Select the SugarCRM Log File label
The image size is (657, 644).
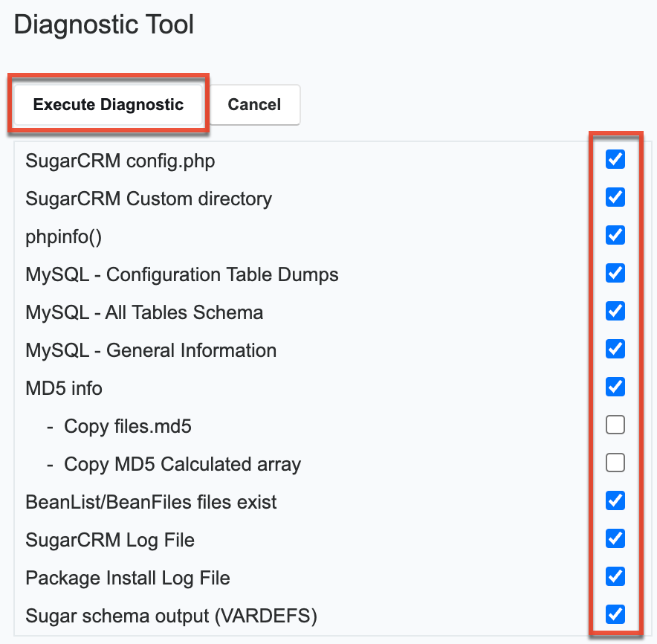click(109, 540)
